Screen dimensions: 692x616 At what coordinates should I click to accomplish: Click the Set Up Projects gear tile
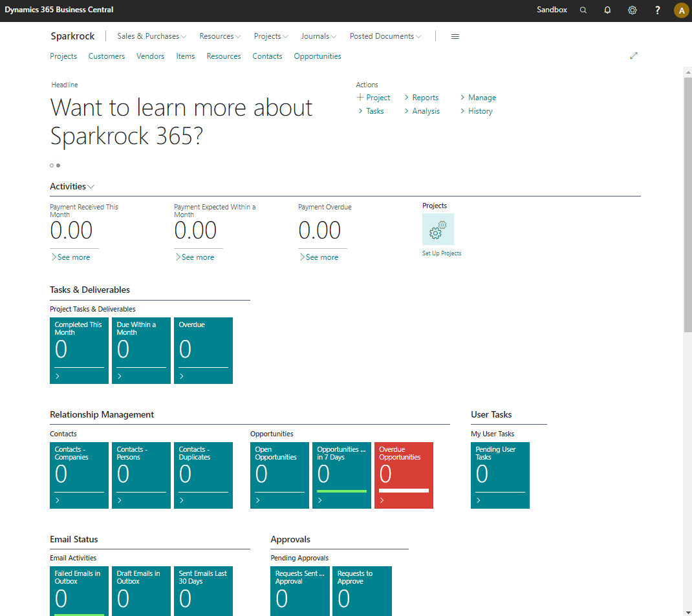(438, 229)
